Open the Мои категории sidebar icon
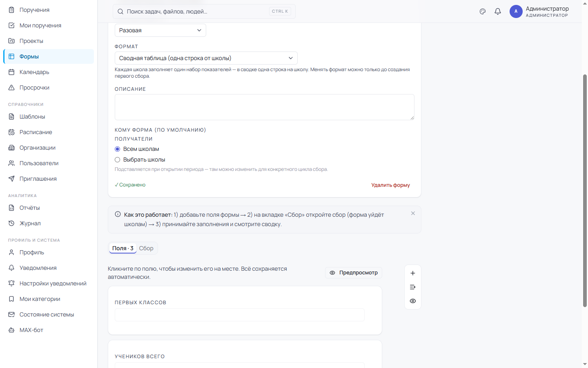 coord(11,299)
